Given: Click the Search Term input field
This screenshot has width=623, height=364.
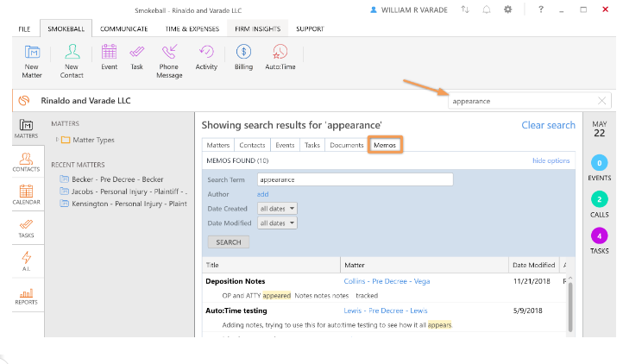Looking at the screenshot, I should point(356,179).
